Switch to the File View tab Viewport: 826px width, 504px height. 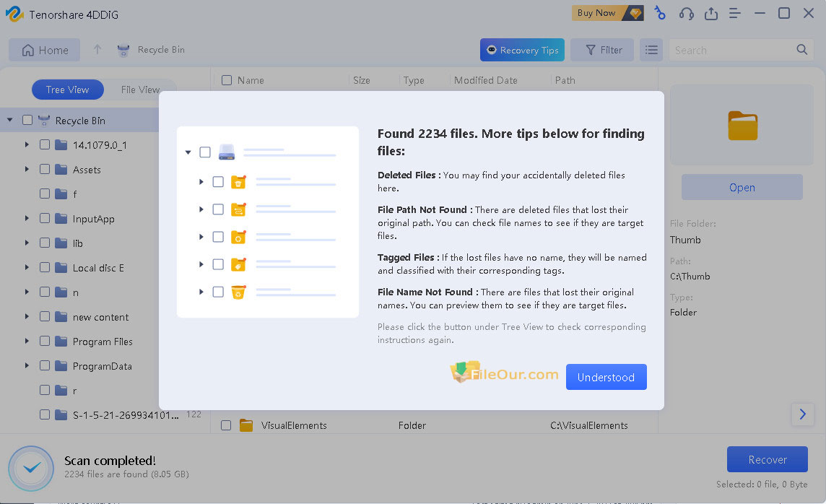click(140, 90)
